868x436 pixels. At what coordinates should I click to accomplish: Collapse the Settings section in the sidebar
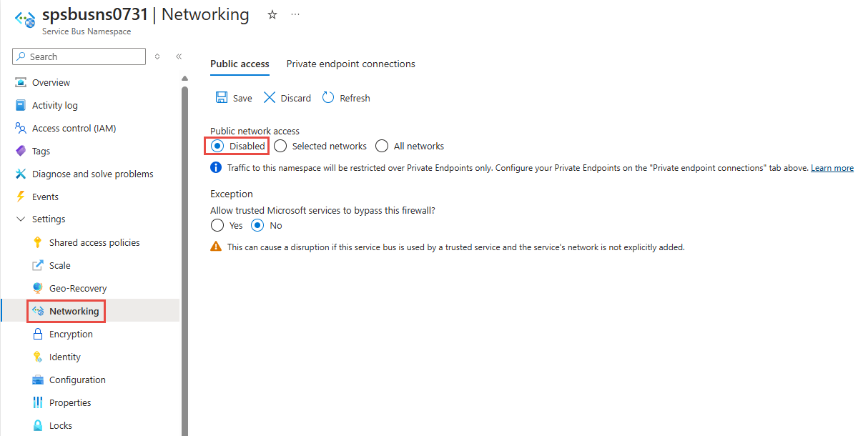point(20,219)
